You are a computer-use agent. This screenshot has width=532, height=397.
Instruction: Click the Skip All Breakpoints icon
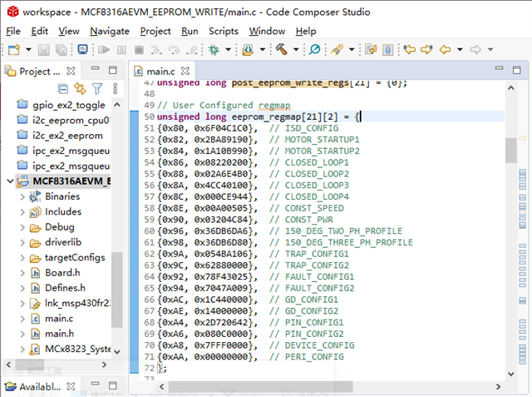tap(314, 50)
